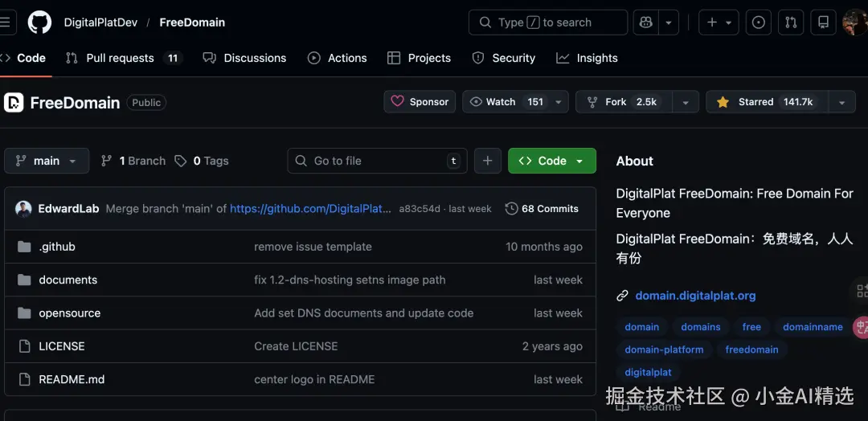Open the EdwardLab author avatar
This screenshot has width=868, height=421.
coord(23,209)
